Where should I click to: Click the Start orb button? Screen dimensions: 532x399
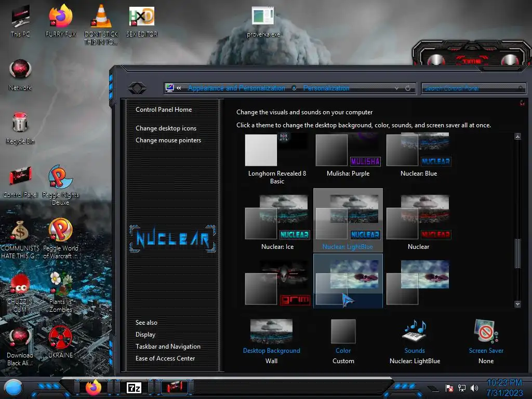point(14,388)
